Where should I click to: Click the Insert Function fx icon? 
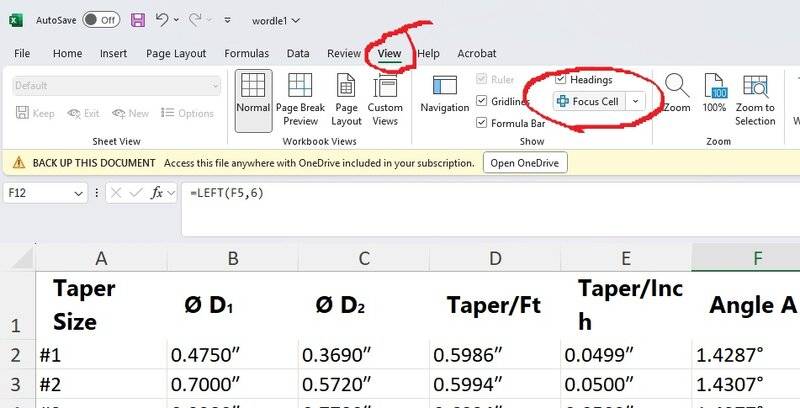point(157,193)
